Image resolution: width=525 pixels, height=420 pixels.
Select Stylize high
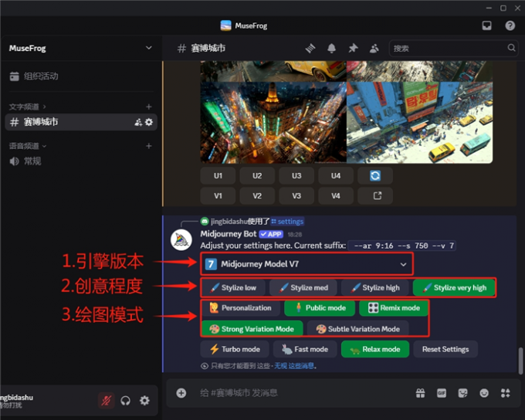[375, 288]
